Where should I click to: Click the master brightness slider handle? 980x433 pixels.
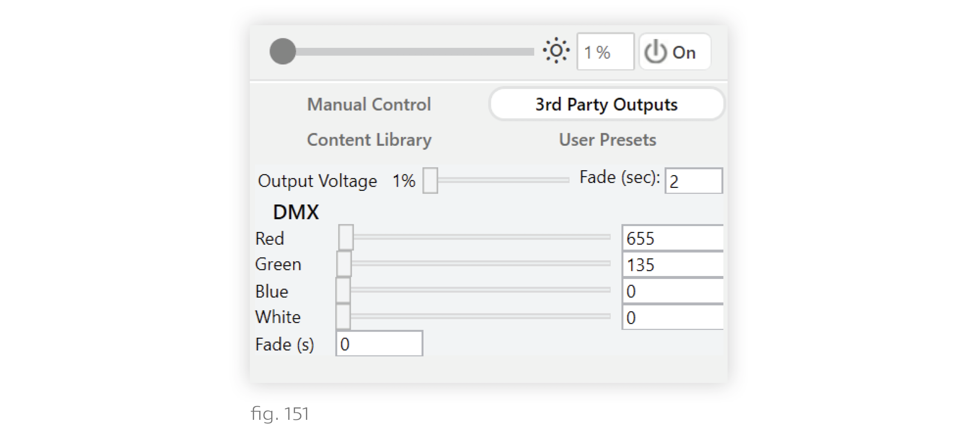click(283, 51)
